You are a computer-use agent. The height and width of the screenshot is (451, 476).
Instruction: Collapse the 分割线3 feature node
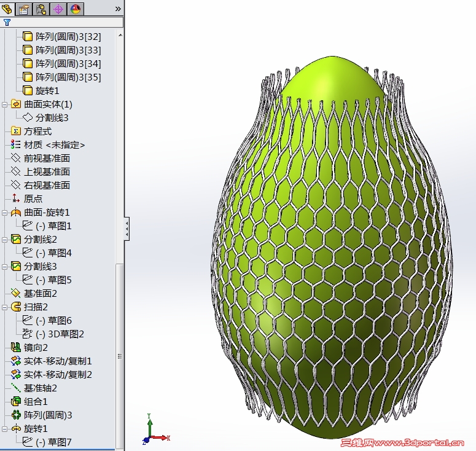click(4, 267)
